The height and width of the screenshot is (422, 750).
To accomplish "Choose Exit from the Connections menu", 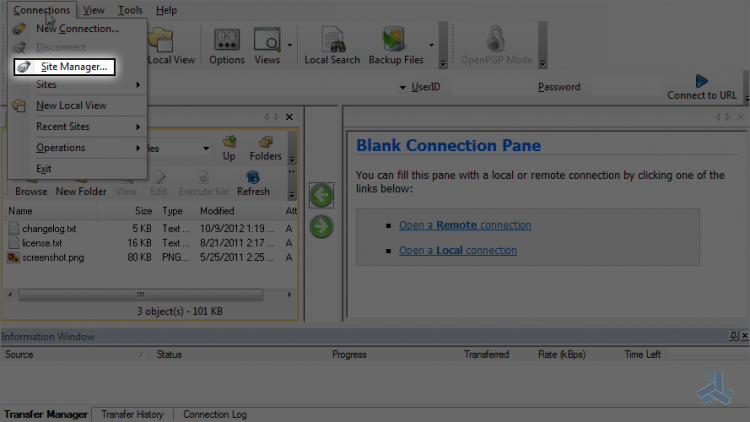I will (x=77, y=169).
